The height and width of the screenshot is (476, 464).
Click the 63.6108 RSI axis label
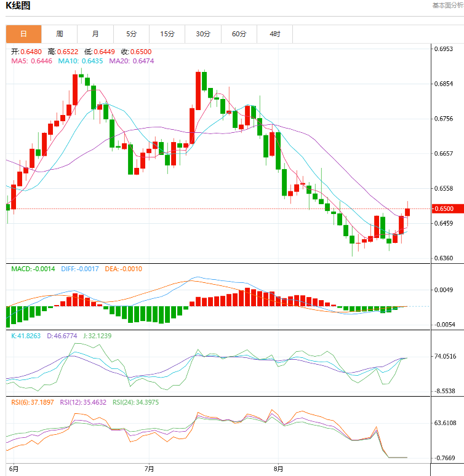coord(445,423)
